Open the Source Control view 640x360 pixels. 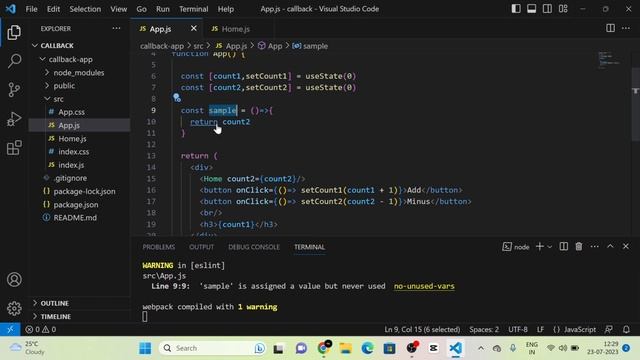[x=14, y=89]
